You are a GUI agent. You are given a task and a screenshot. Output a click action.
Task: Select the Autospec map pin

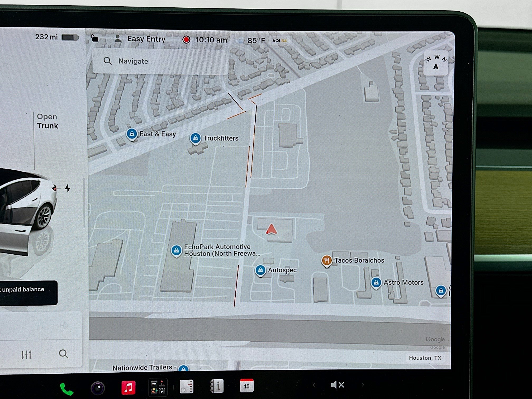click(x=260, y=271)
